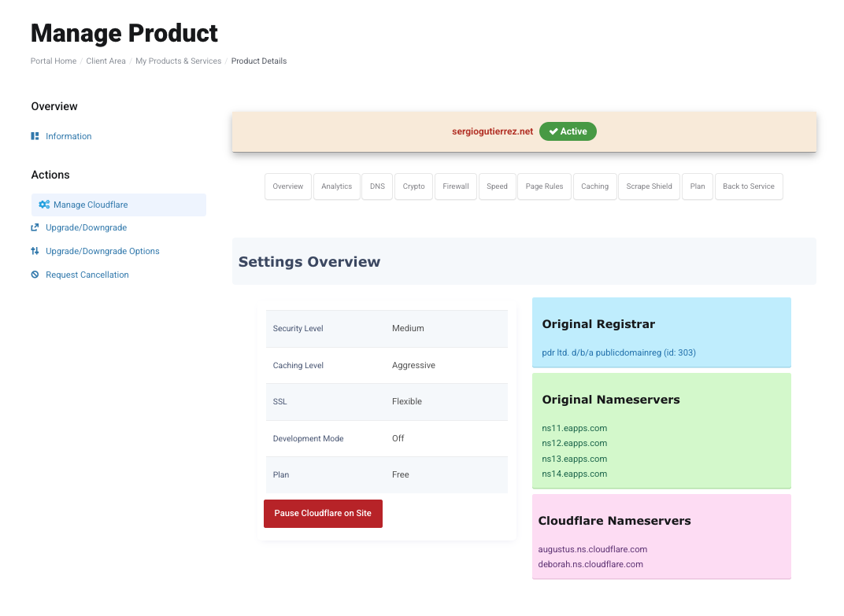The height and width of the screenshot is (616, 844).
Task: Open the Speed tab
Action: pos(497,186)
